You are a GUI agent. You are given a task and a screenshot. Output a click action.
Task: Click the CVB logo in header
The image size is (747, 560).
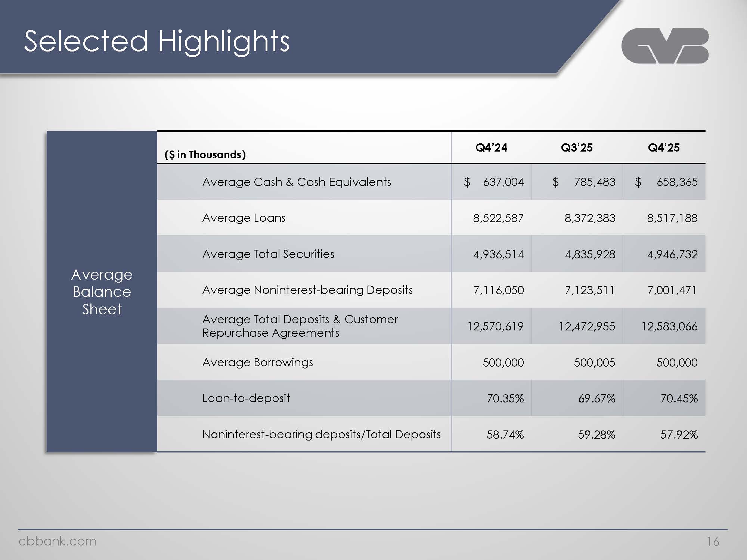665,46
